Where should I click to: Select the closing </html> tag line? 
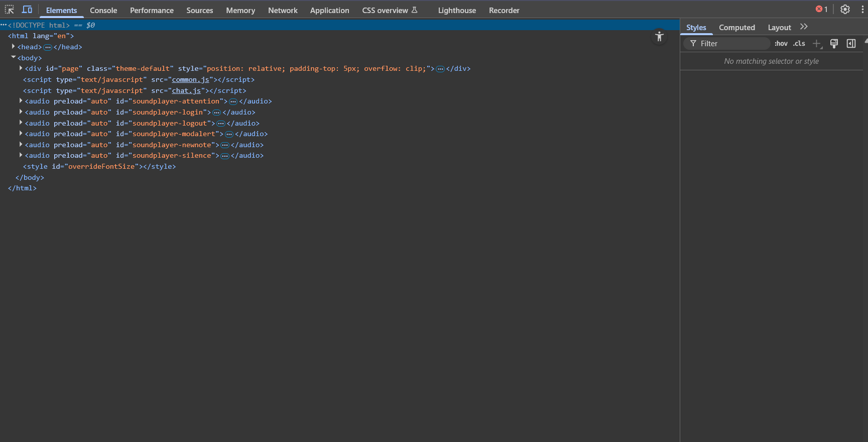[x=22, y=188]
